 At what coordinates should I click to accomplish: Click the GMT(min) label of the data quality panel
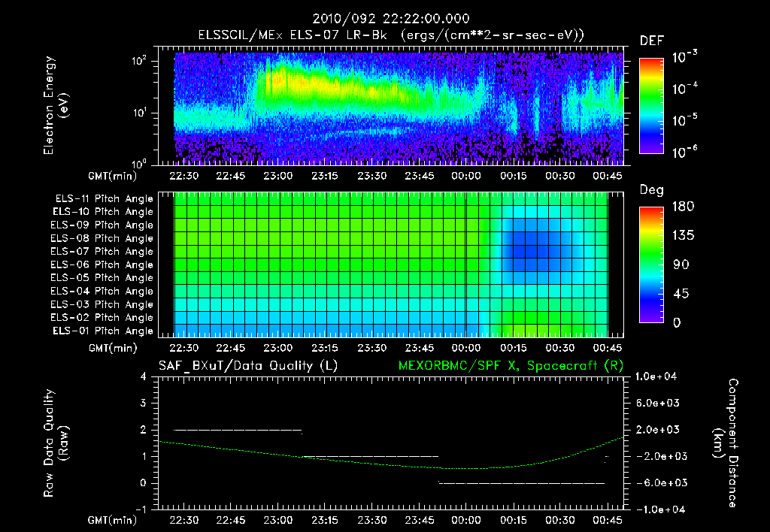pos(113,520)
